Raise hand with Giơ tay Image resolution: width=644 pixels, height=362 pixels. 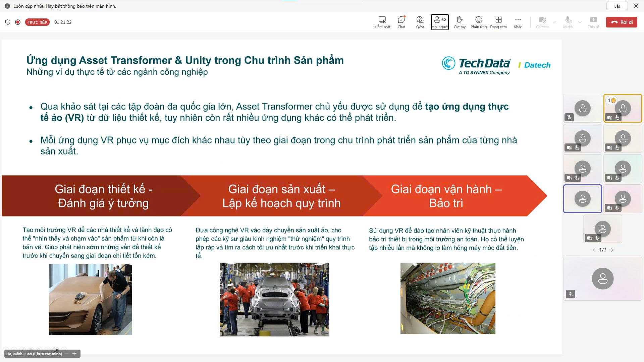click(460, 22)
